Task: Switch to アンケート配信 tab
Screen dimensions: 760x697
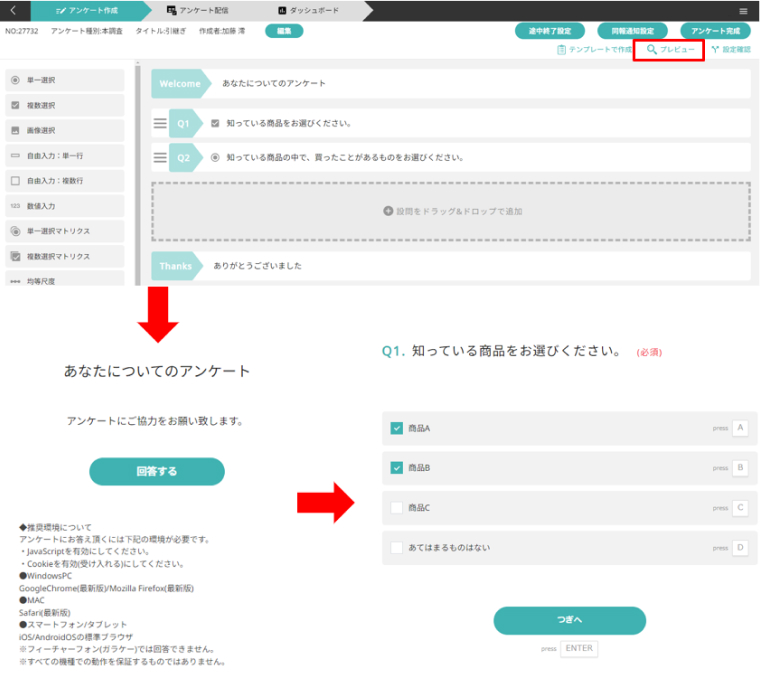Action: coord(197,10)
